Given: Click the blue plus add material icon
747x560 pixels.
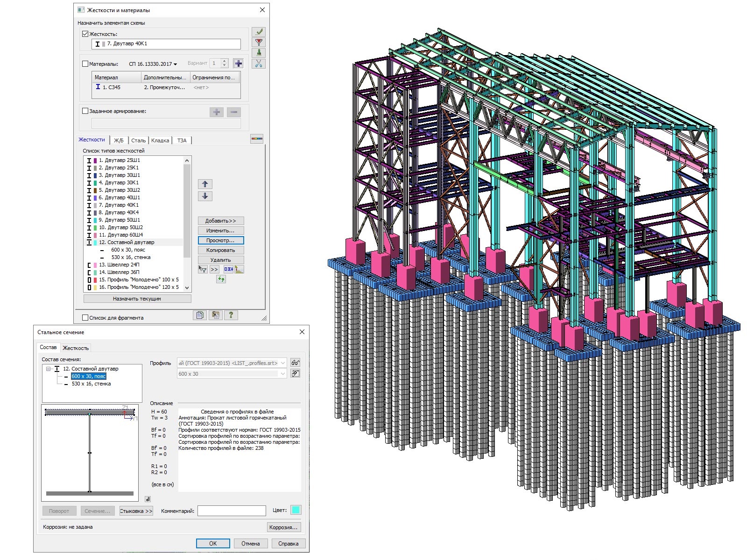Looking at the screenshot, I should 238,63.
